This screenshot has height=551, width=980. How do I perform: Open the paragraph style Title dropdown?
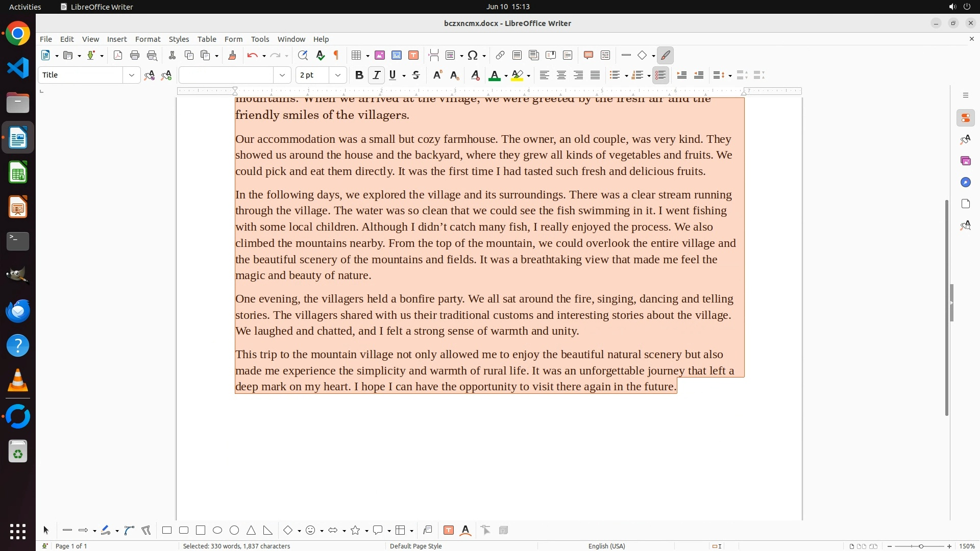point(131,75)
